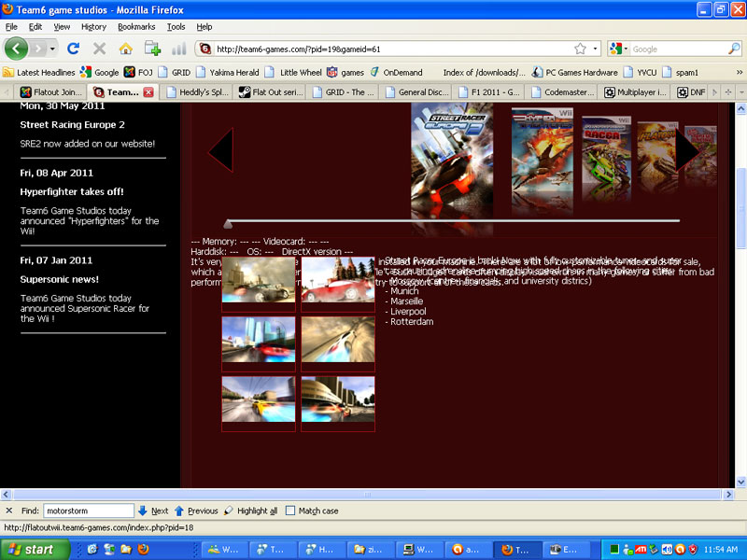Click the horizontal page scrollbar
Viewport: 747px width, 560px height.
tap(366, 495)
